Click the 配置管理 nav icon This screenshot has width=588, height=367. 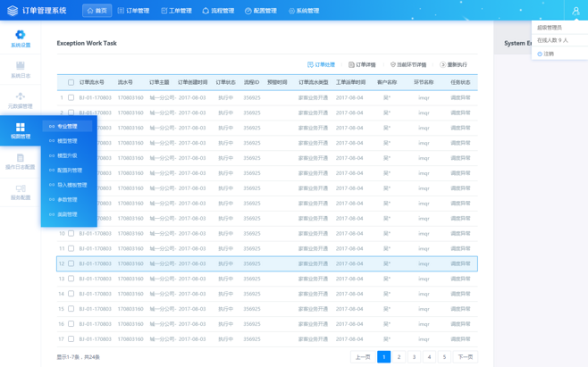pyautogui.click(x=248, y=11)
